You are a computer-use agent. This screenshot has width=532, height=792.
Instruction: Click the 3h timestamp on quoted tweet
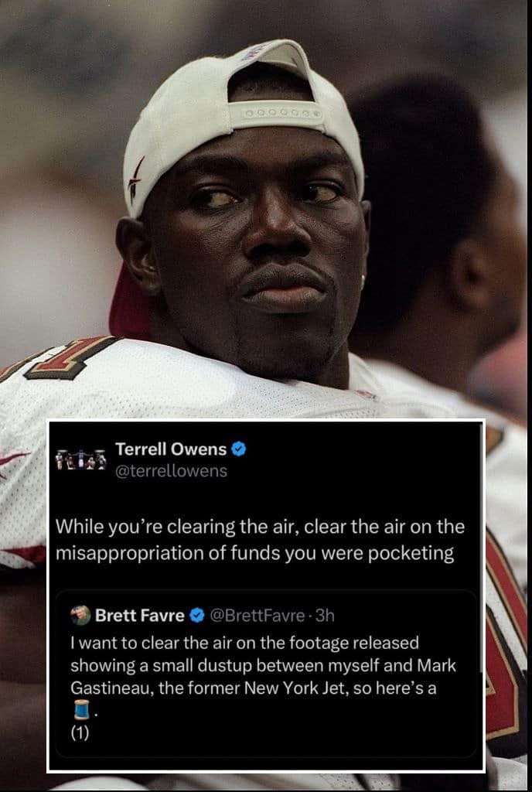tap(325, 615)
